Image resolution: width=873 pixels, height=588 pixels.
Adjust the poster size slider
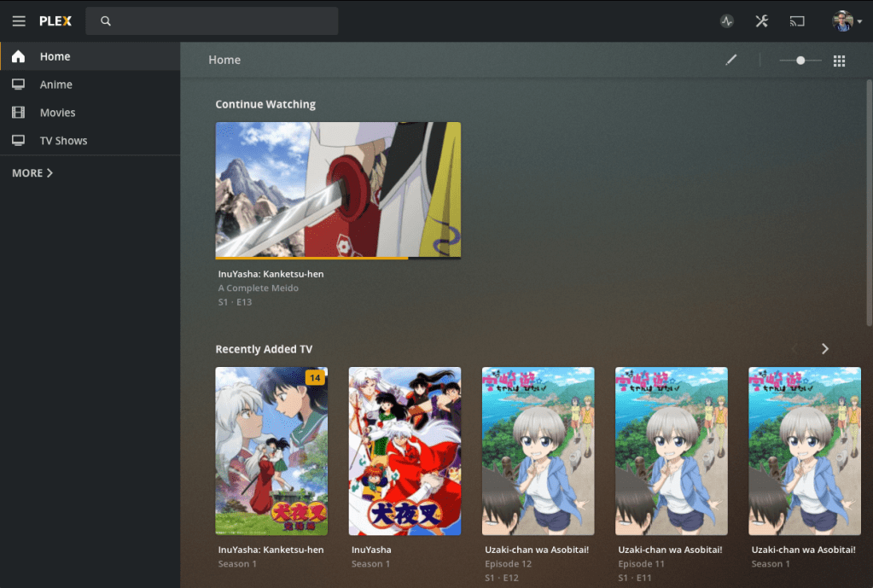(x=800, y=60)
